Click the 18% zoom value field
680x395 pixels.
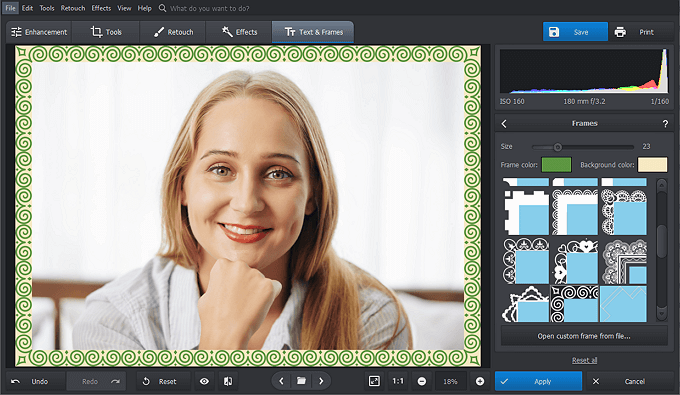tap(450, 382)
